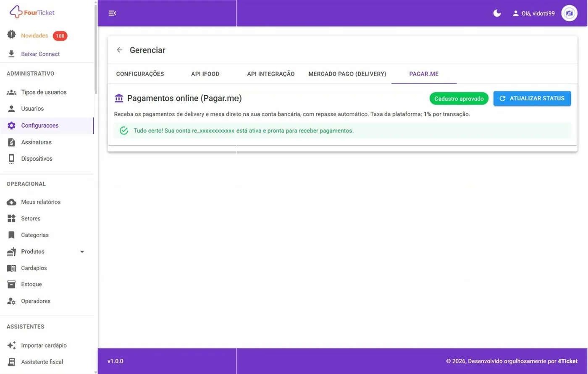This screenshot has width=588, height=374.
Task: Click the Atualizar Status button
Action: 532,98
